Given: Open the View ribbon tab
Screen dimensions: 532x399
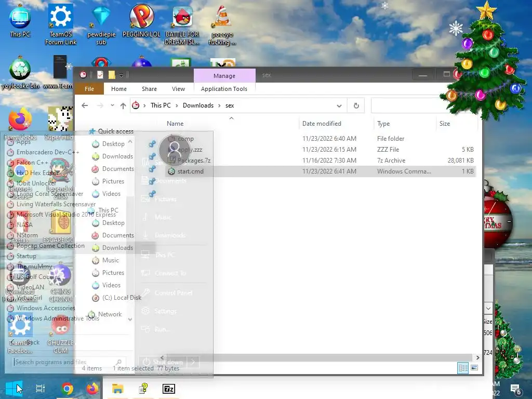Looking at the screenshot, I should point(179,89).
